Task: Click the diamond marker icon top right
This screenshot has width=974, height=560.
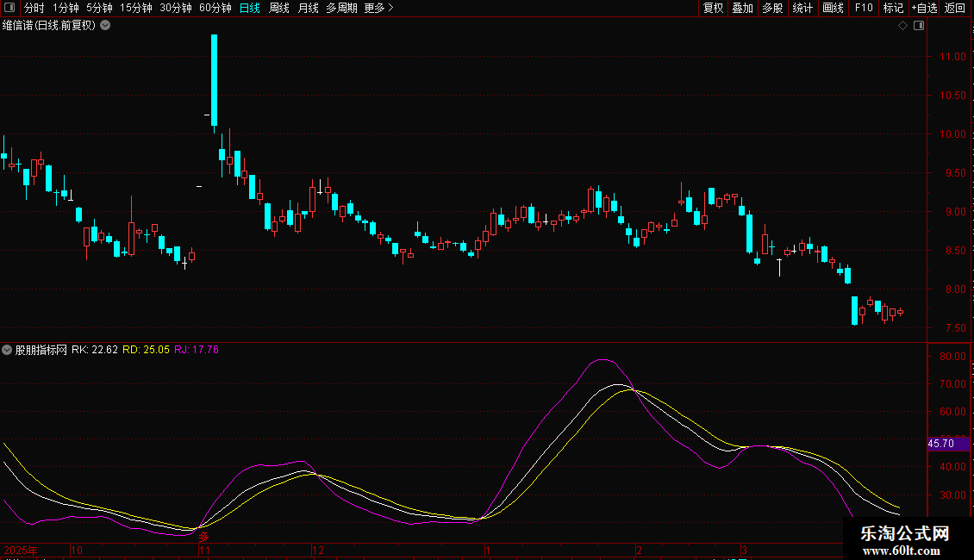Action: 902,26
